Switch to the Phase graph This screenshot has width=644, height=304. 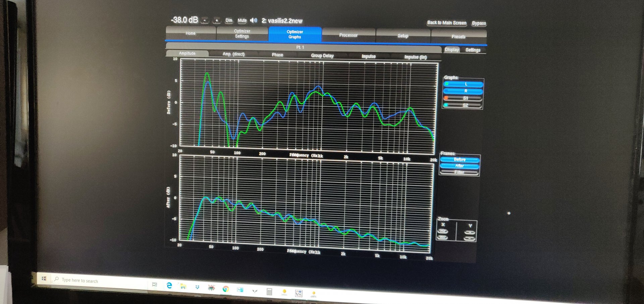pyautogui.click(x=277, y=55)
